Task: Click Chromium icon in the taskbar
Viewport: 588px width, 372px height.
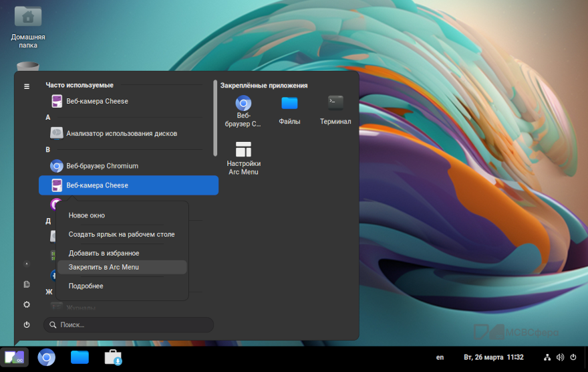Action: (x=46, y=357)
